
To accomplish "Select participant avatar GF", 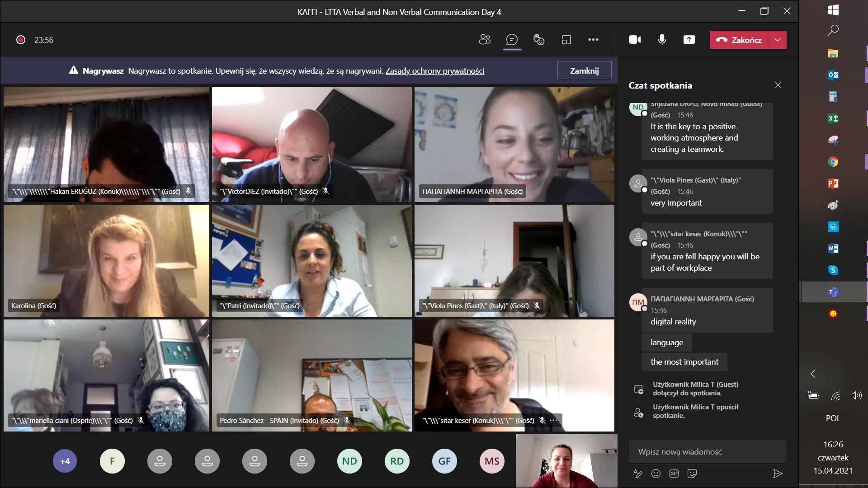I will [444, 461].
